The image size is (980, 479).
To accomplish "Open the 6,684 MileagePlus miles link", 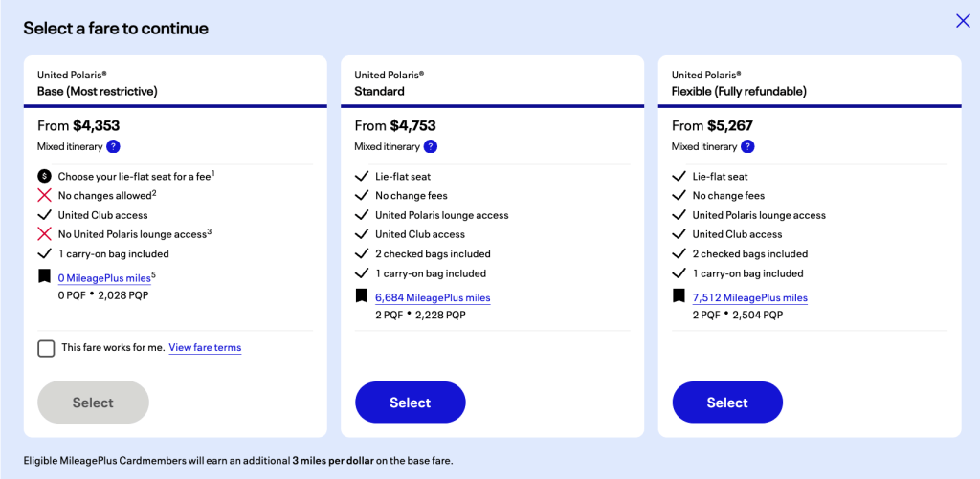I will (x=433, y=297).
